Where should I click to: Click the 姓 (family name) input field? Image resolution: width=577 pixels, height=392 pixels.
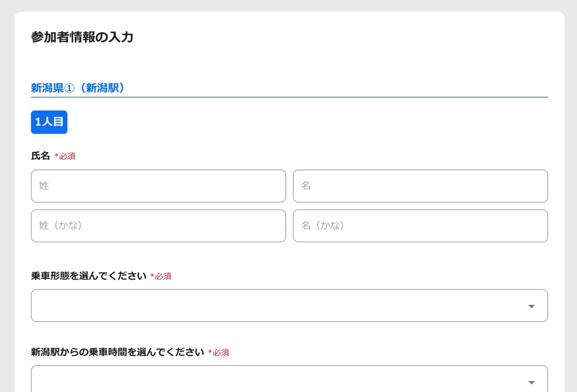click(x=158, y=186)
